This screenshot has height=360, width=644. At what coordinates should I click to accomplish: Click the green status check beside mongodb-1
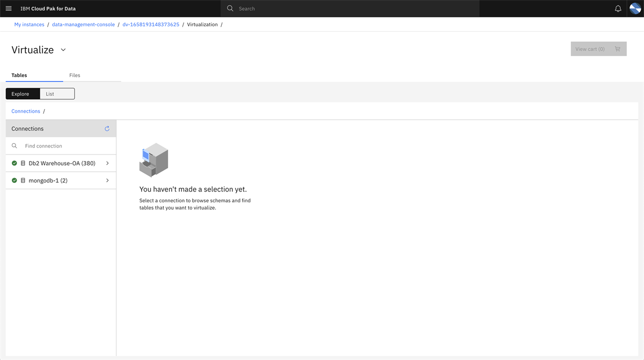pos(14,180)
